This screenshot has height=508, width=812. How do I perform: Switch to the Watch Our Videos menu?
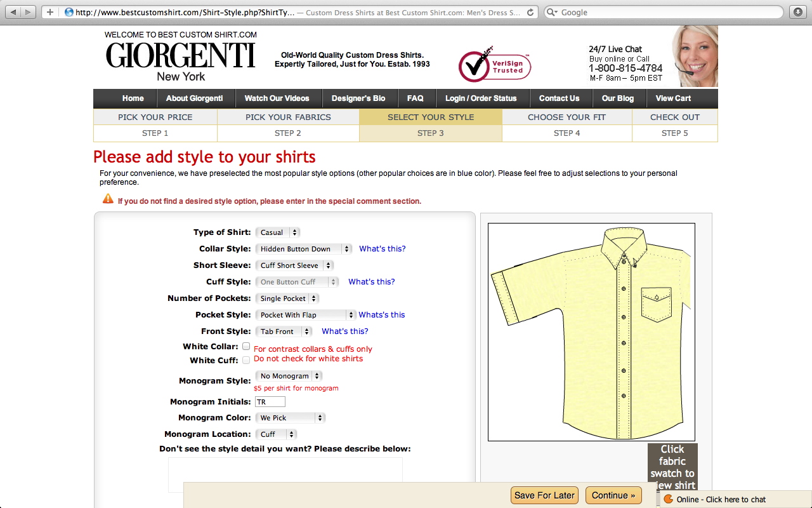278,98
